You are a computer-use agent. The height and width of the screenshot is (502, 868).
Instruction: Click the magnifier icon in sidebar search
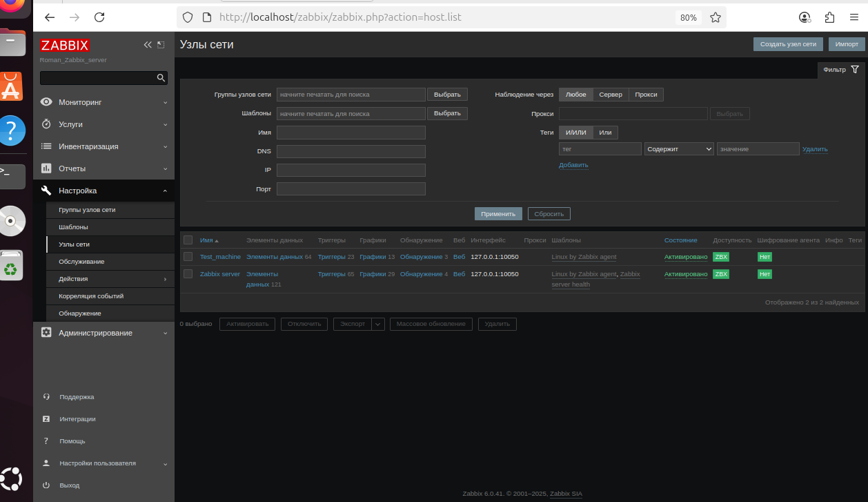[161, 78]
